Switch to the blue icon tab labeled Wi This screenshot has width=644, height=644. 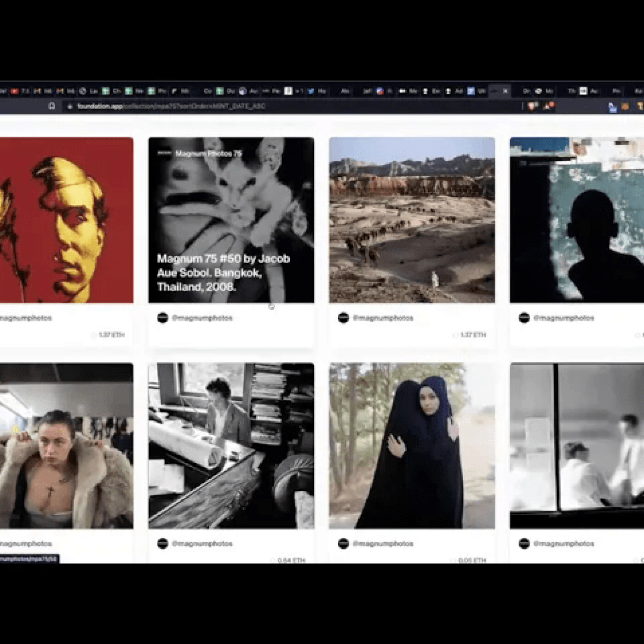477,91
